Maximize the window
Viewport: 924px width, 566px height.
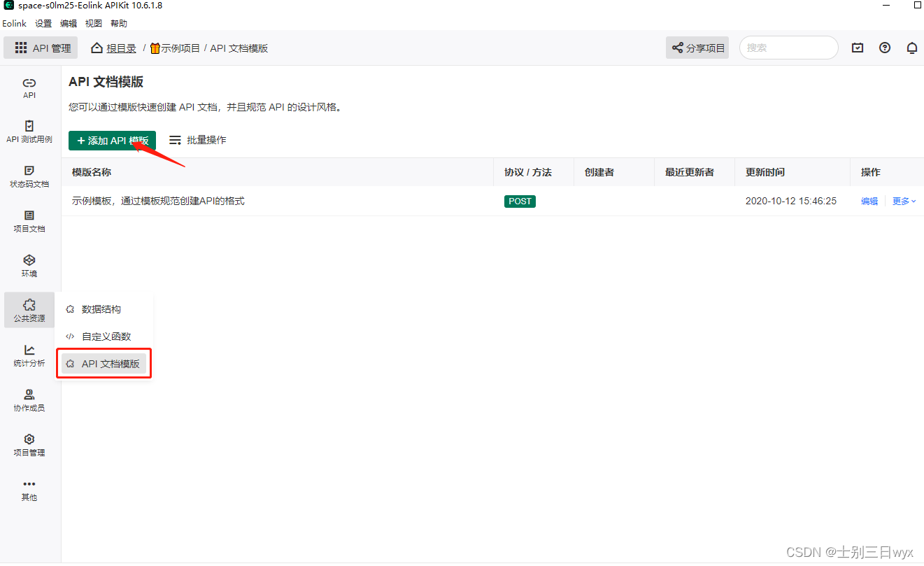pyautogui.click(x=917, y=5)
